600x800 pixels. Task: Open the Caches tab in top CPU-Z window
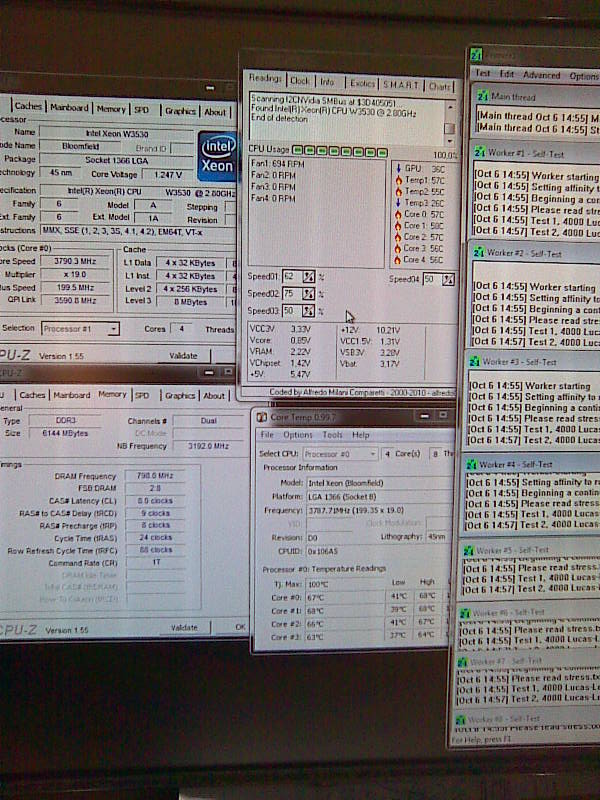coord(28,106)
